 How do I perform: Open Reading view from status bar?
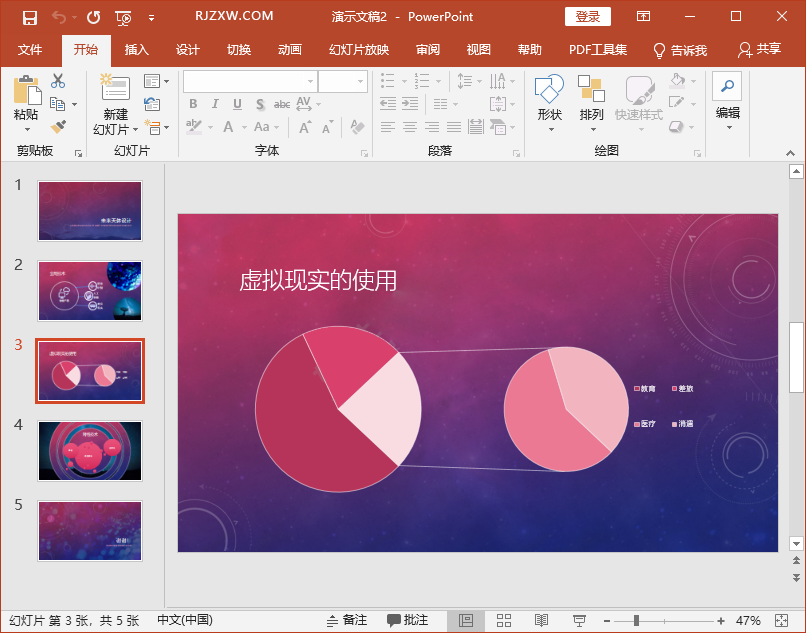tap(541, 621)
